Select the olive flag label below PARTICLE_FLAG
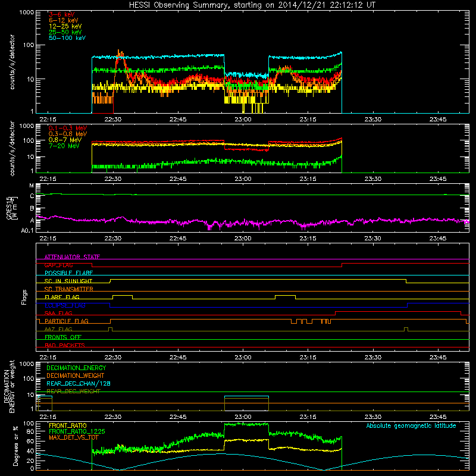This screenshot has width=476, height=476. coord(58,330)
